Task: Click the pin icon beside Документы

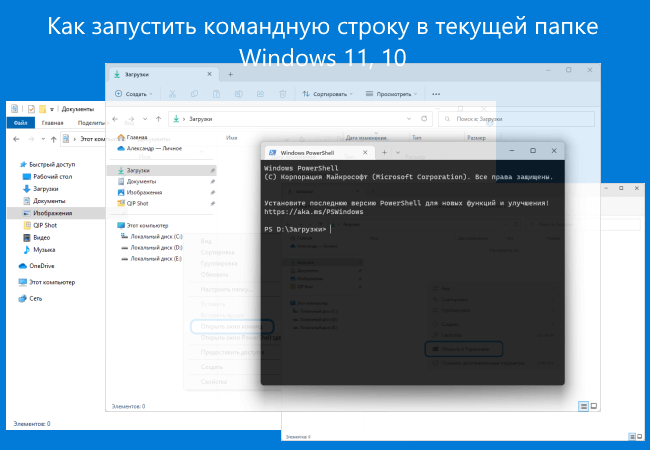Action: [x=212, y=181]
